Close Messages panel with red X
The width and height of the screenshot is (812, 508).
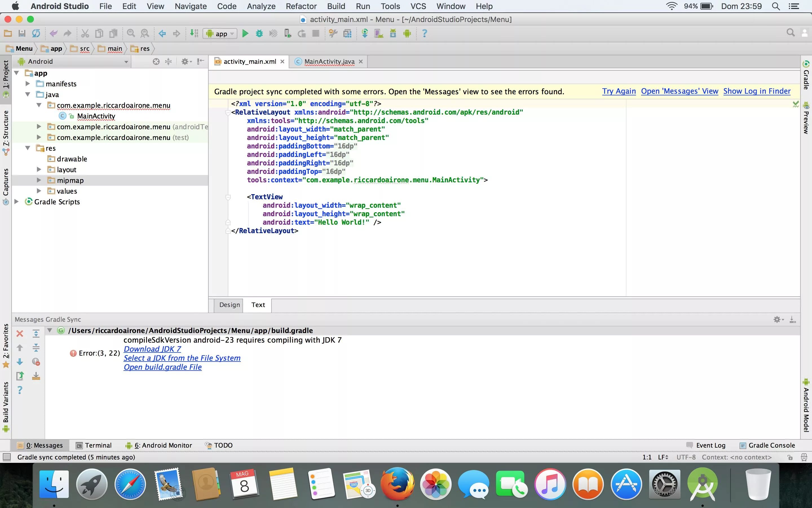(x=20, y=334)
